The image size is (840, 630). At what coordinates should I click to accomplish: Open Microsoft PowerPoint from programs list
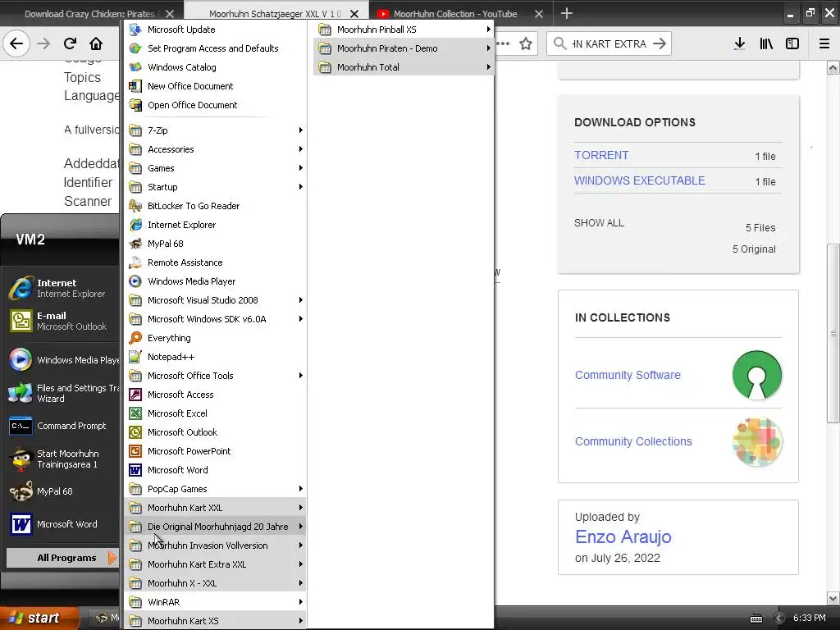[x=215, y=451]
